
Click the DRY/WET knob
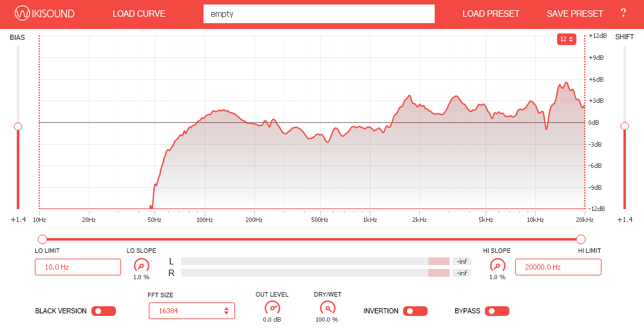pyautogui.click(x=327, y=308)
